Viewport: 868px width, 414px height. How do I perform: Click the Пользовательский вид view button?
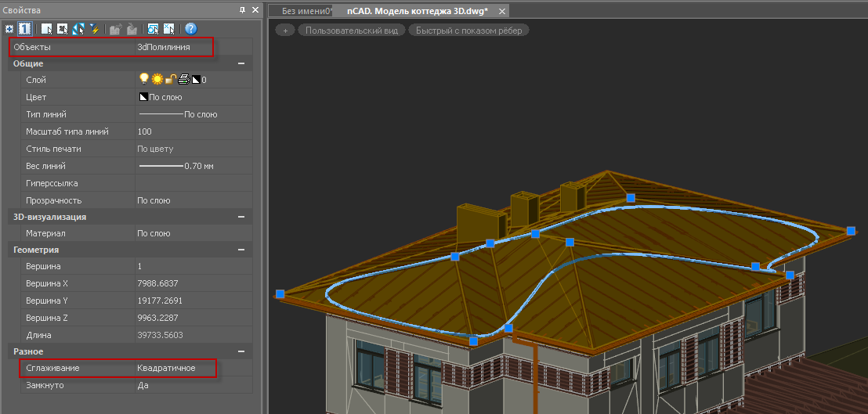tap(351, 31)
